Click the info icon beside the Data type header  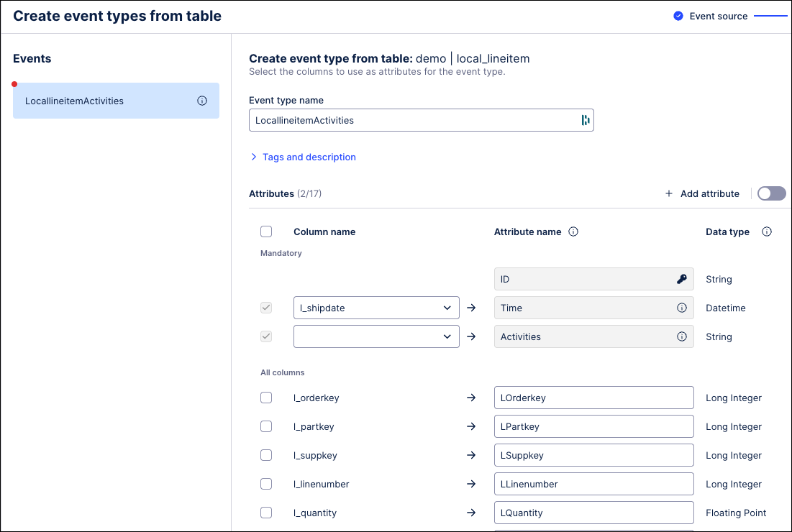pyautogui.click(x=767, y=231)
